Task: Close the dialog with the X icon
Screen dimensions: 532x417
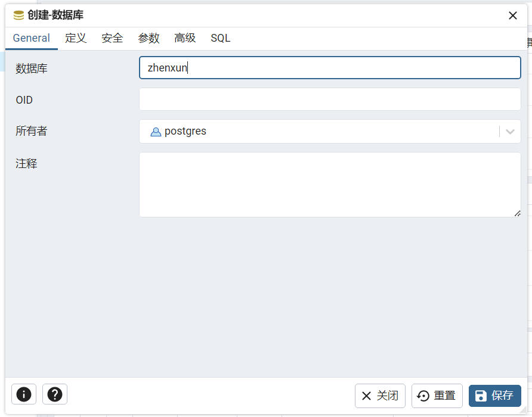Action: point(513,15)
